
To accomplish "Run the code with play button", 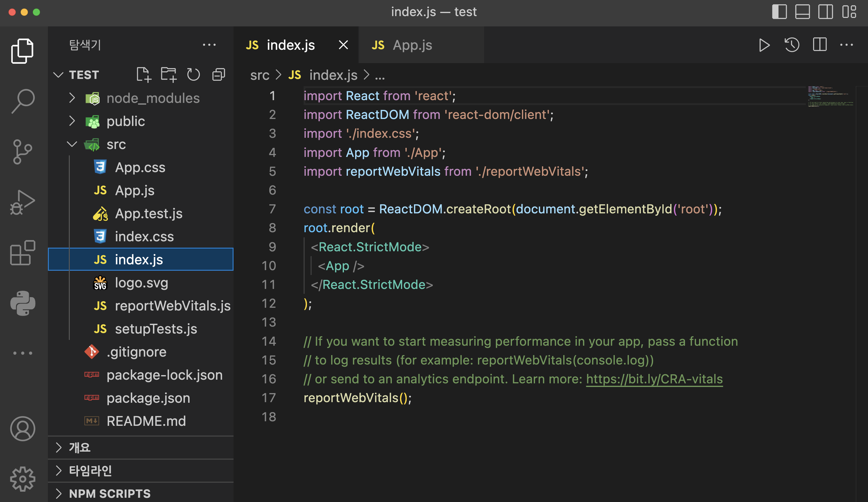I will [764, 45].
